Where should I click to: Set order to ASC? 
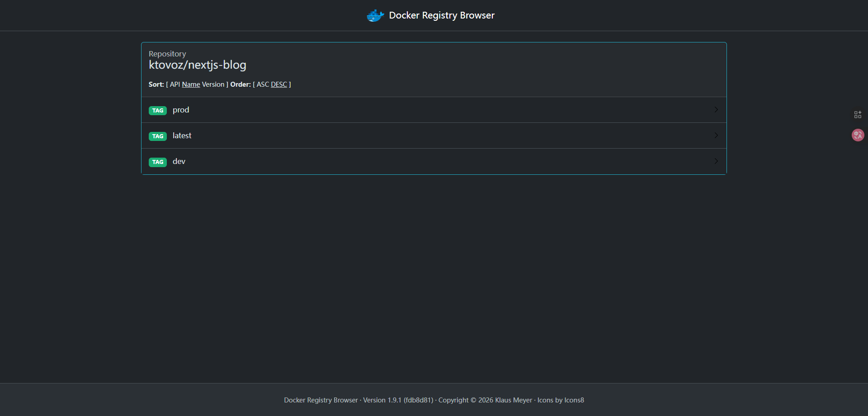click(x=263, y=84)
